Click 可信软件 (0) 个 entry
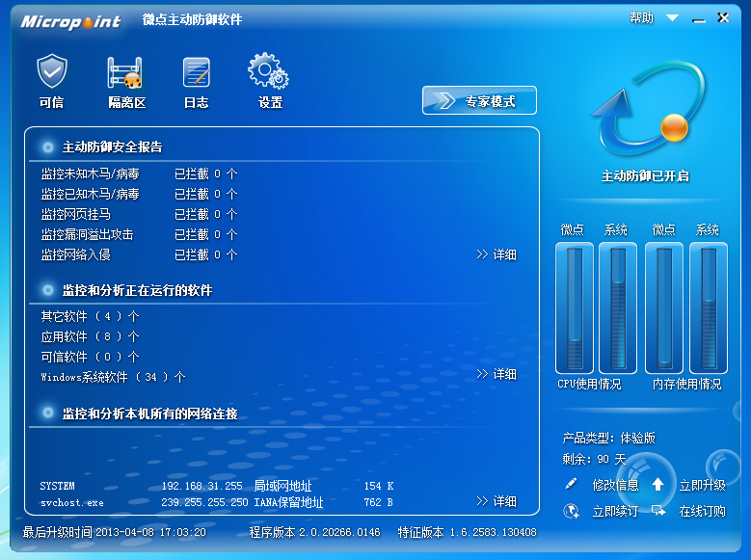 click(x=90, y=357)
